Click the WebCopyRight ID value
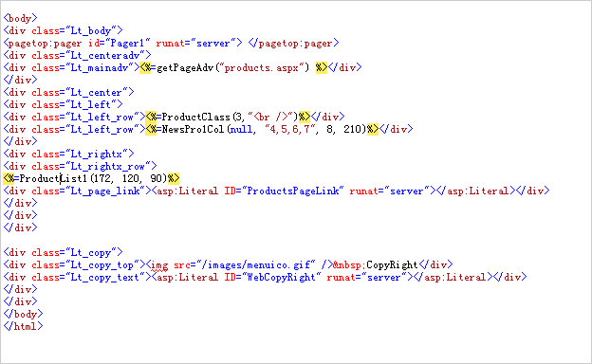The width and height of the screenshot is (592, 364). (x=281, y=277)
